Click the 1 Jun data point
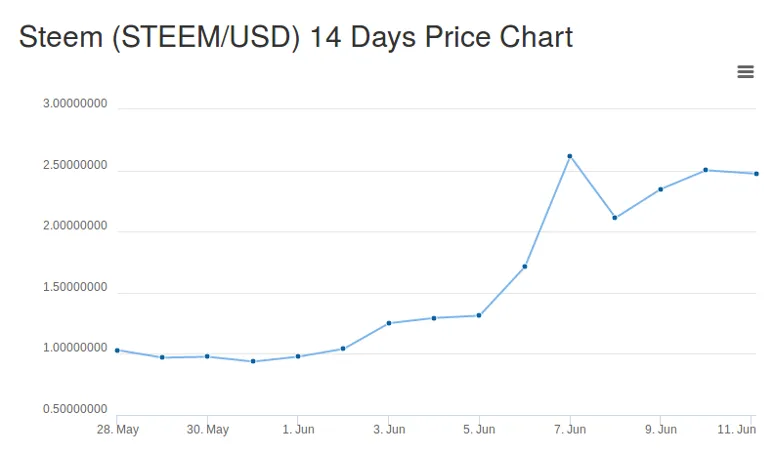The image size is (775, 454). [x=298, y=356]
